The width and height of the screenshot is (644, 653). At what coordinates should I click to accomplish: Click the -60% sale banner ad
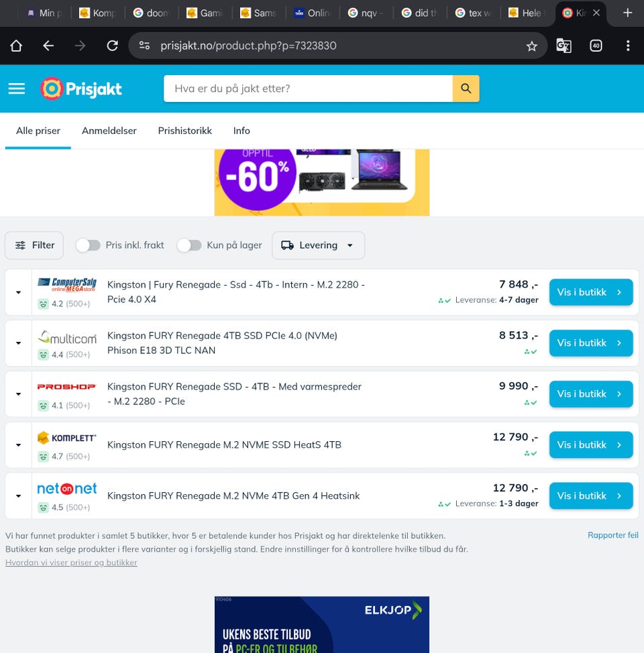(x=322, y=182)
